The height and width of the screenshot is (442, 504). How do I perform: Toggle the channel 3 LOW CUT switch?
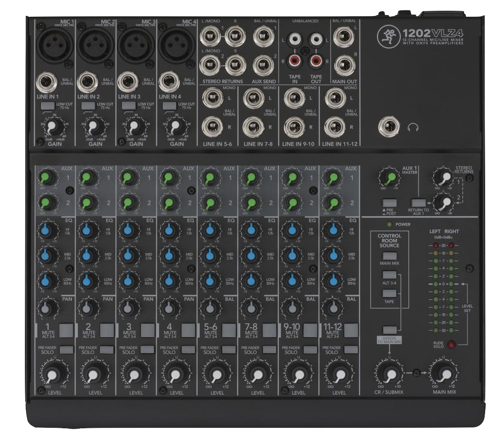(x=129, y=106)
